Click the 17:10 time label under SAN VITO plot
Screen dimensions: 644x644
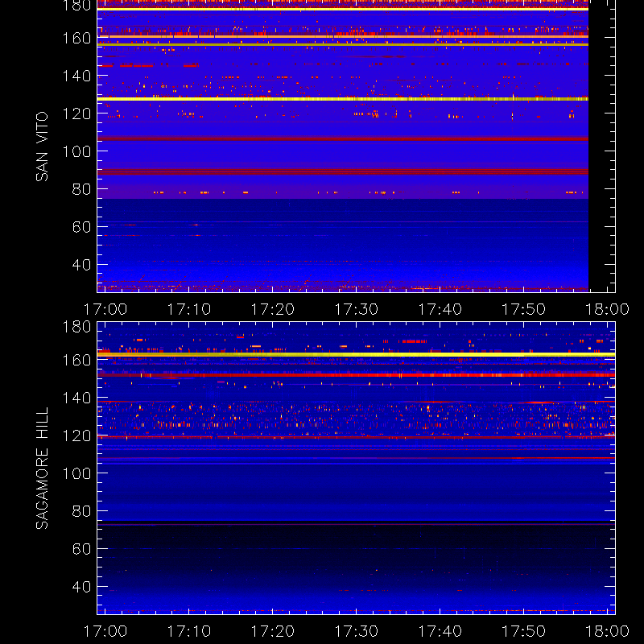(x=189, y=309)
